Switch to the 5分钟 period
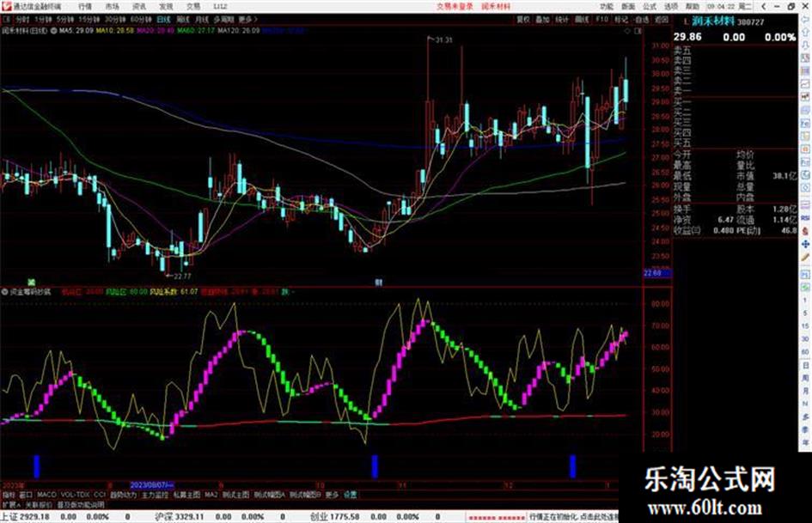The image size is (812, 523). coord(65,20)
